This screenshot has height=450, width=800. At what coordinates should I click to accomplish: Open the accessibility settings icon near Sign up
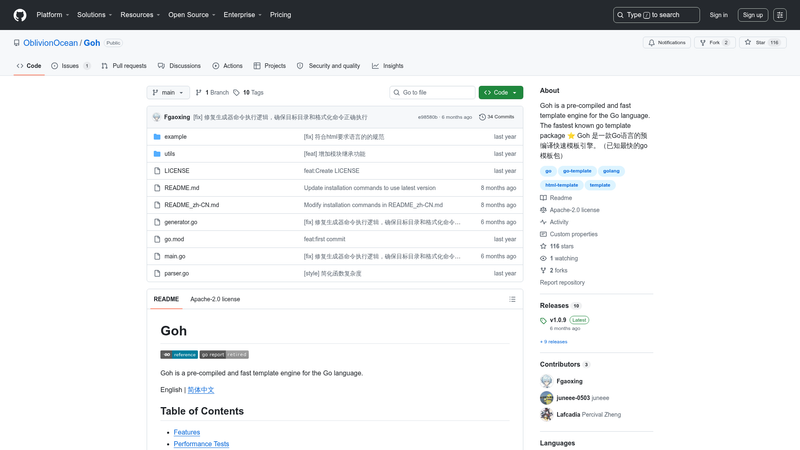click(780, 15)
